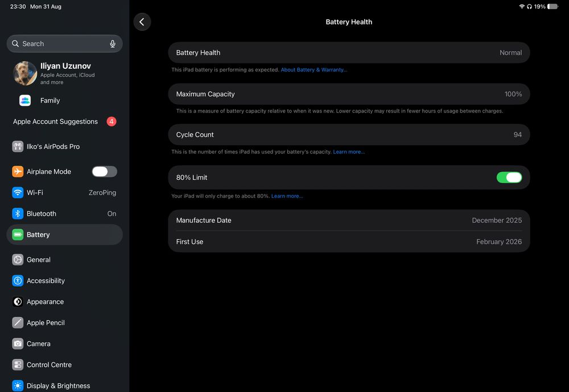
Task: Tap the Battery Health Normal row
Action: [x=349, y=53]
